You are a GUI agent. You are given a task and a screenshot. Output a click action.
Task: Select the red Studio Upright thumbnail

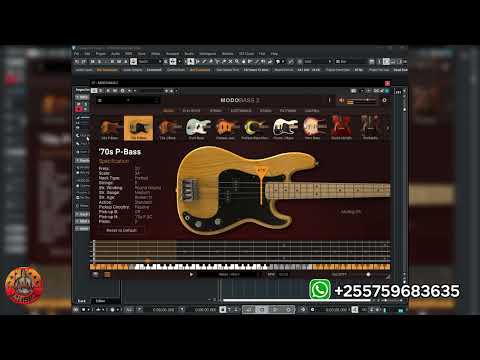coord(341,129)
